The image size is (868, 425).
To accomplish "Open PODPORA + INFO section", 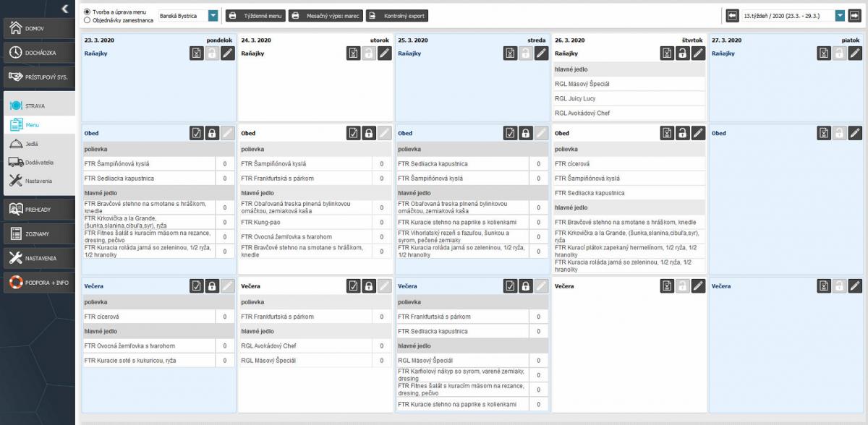I will coord(38,283).
